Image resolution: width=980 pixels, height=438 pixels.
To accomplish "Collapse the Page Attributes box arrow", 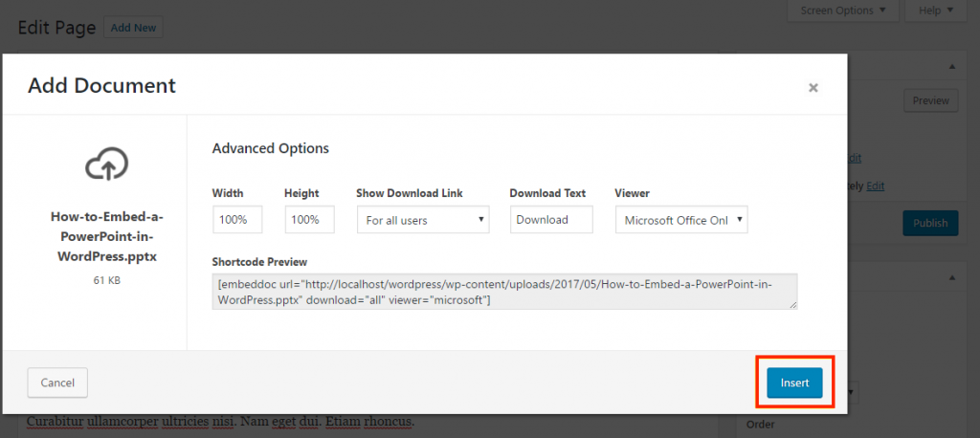I will tap(952, 276).
